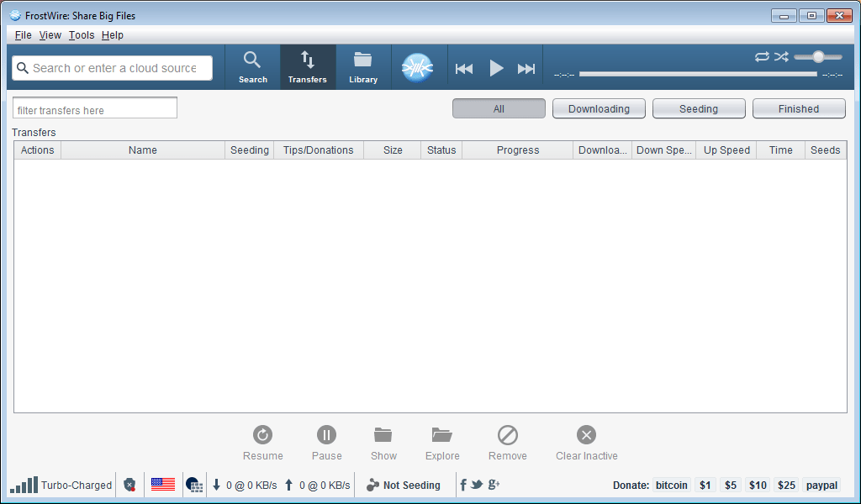Focus the cloud source search box
The image size is (861, 504).
(x=113, y=68)
